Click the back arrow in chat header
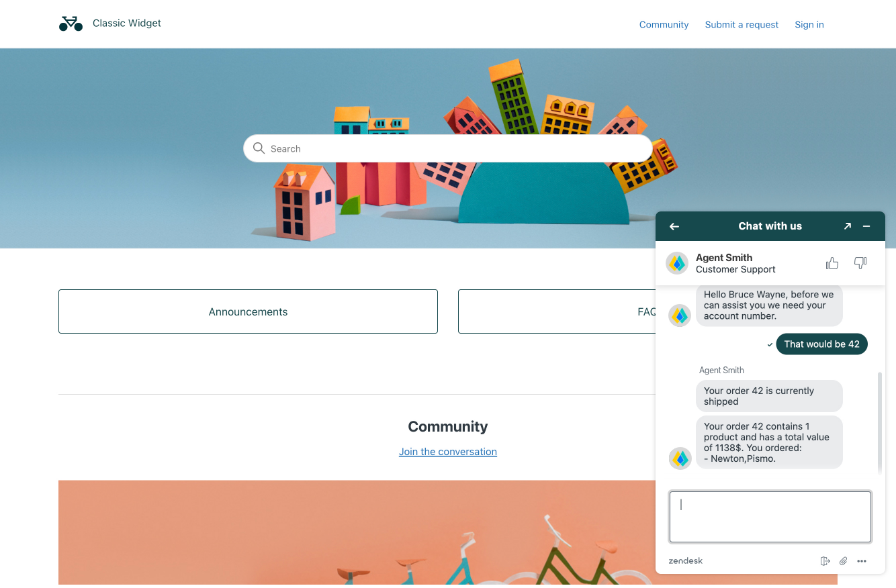This screenshot has height=588, width=896. [674, 227]
